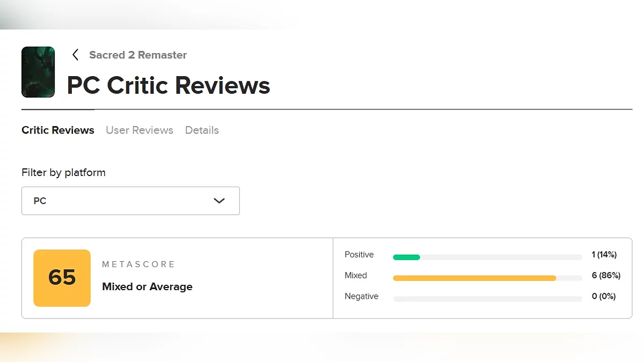The height and width of the screenshot is (362, 644).
Task: Click the empty Negative progress bar
Action: pyautogui.click(x=487, y=299)
